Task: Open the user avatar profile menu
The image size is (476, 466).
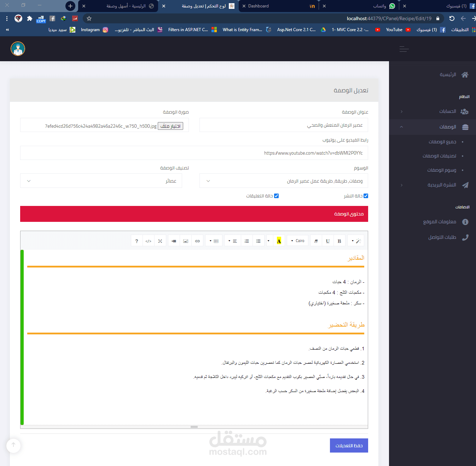Action: pyautogui.click(x=18, y=49)
